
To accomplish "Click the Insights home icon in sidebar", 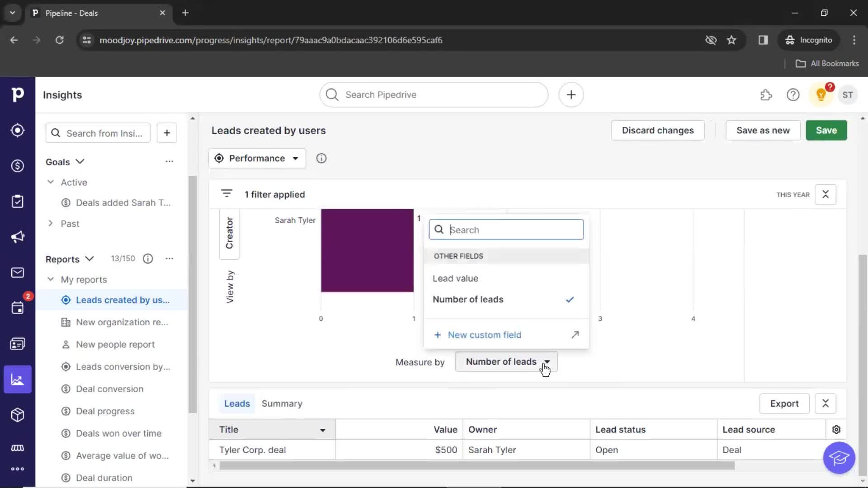I will point(17,380).
